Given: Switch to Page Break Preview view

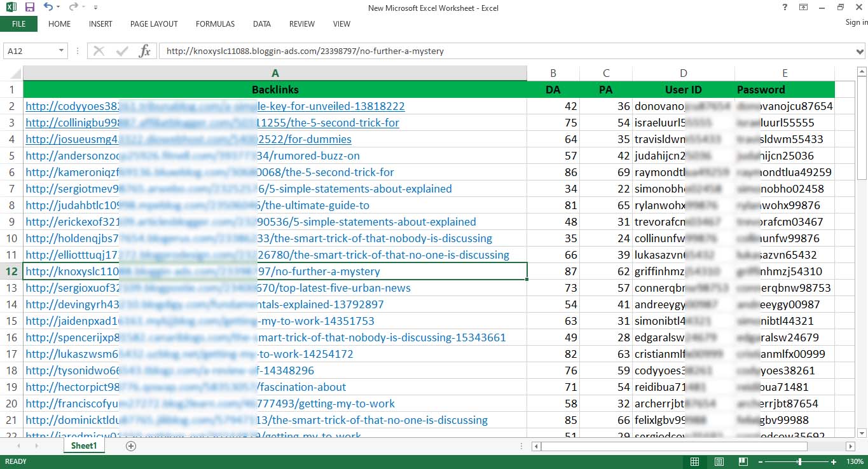Looking at the screenshot, I should point(741,461).
